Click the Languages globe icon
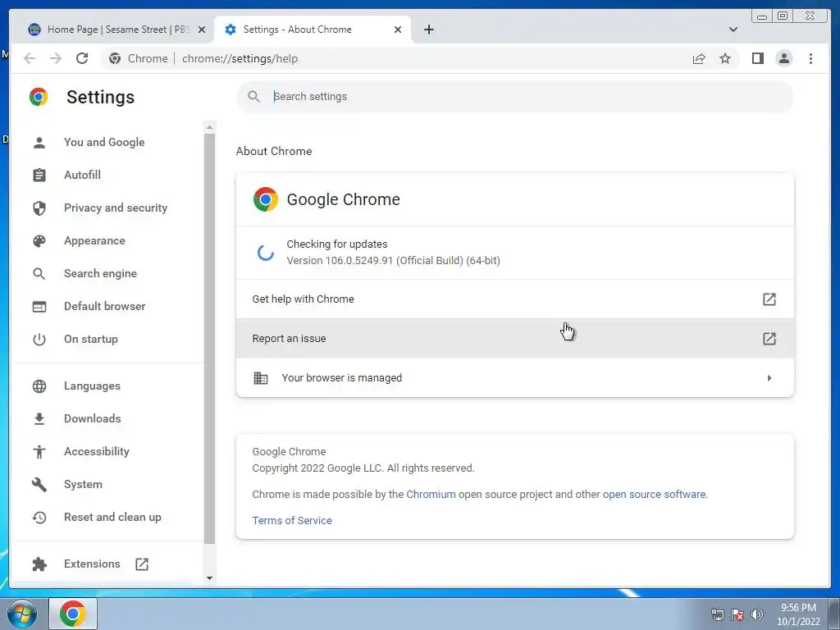Image resolution: width=840 pixels, height=630 pixels. (39, 386)
